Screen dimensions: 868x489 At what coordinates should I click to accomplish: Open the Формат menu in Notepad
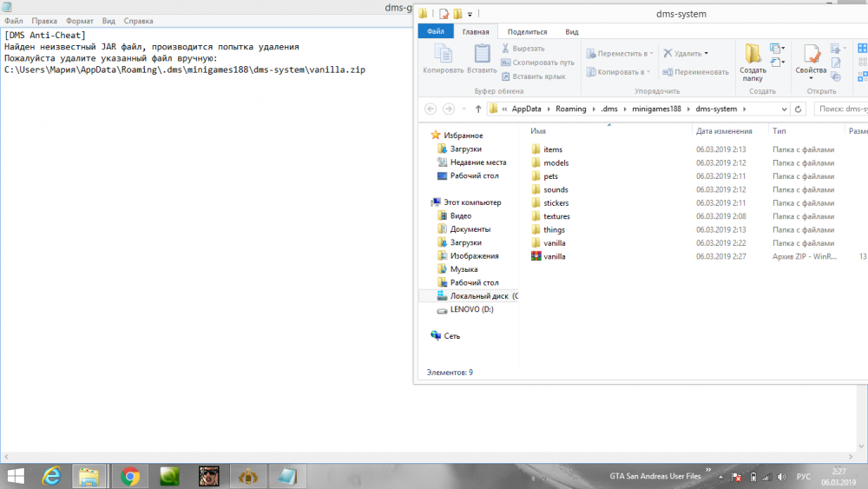click(x=80, y=20)
